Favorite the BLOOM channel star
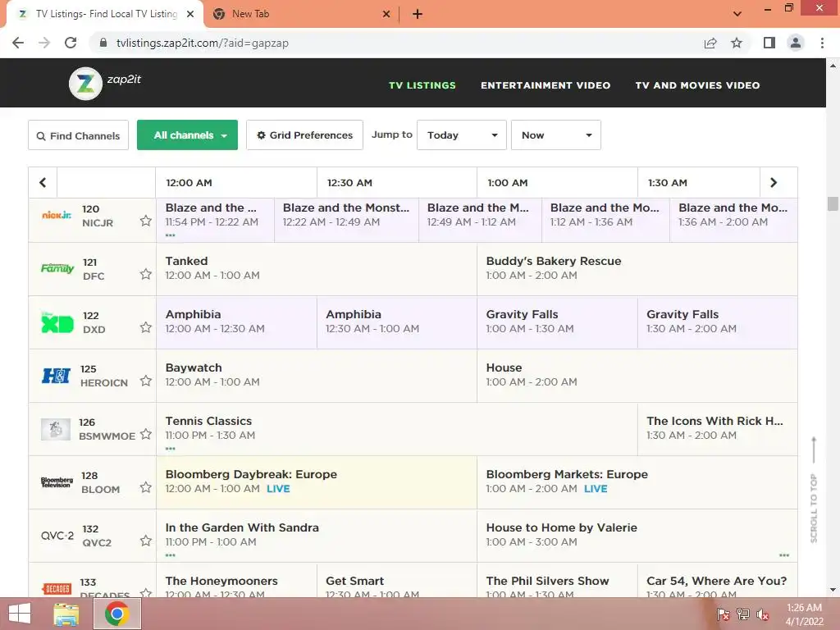Viewport: 840px width, 630px height. (146, 487)
